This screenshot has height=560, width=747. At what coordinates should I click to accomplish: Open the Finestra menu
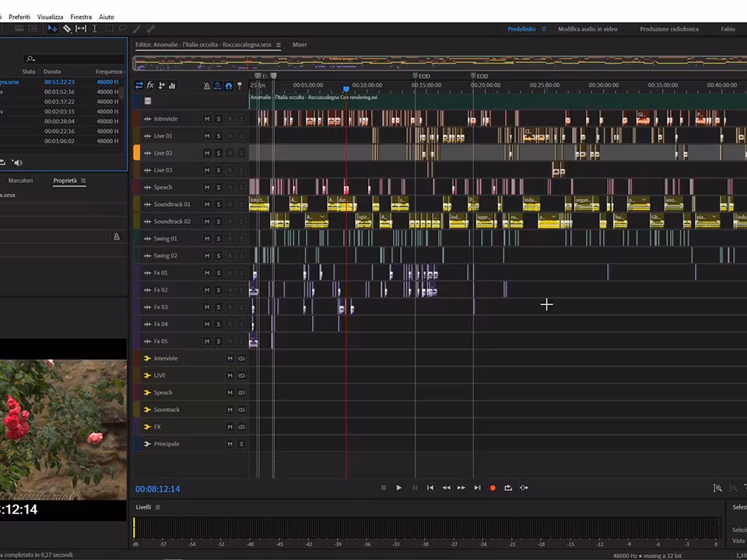(x=81, y=16)
